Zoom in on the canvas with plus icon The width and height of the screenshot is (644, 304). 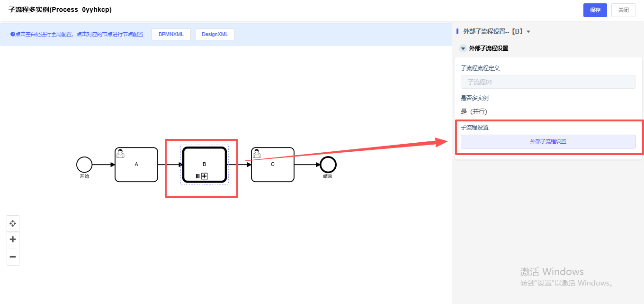13,240
